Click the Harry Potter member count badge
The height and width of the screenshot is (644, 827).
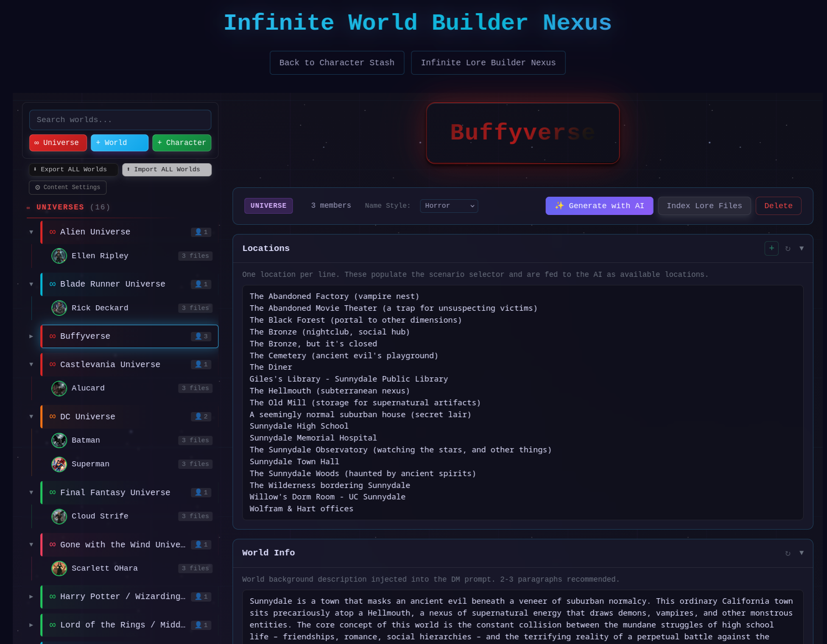(x=201, y=597)
